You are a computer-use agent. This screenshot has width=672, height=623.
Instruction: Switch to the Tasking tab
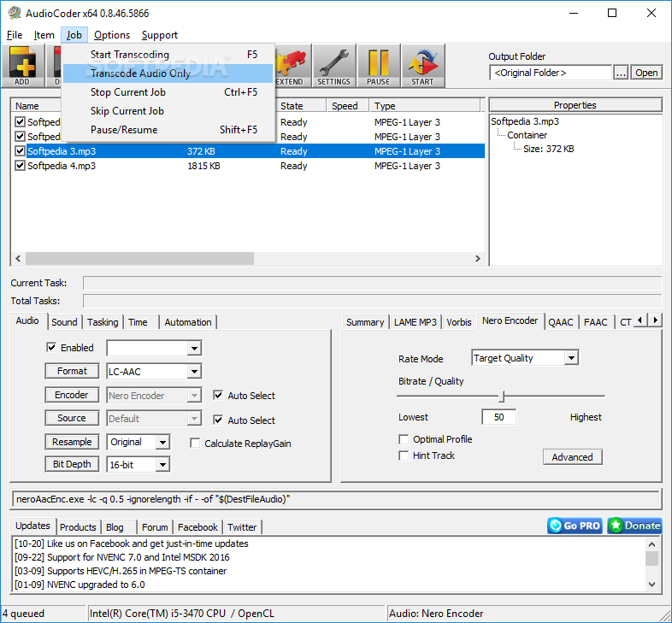click(103, 322)
